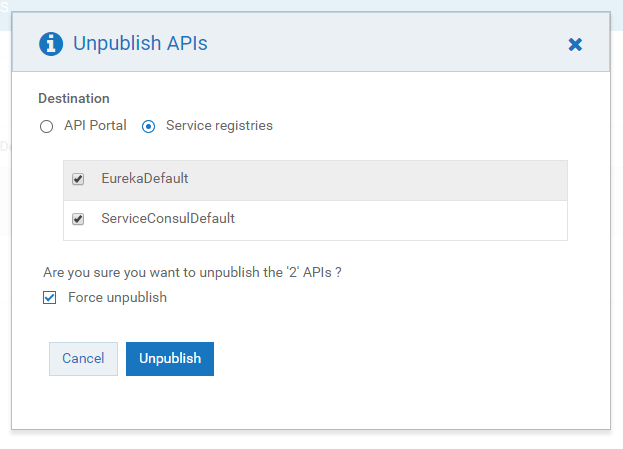Uncheck the ServiceConsulDefault checkbox
Viewport: 623px width, 449px height.
click(x=78, y=218)
